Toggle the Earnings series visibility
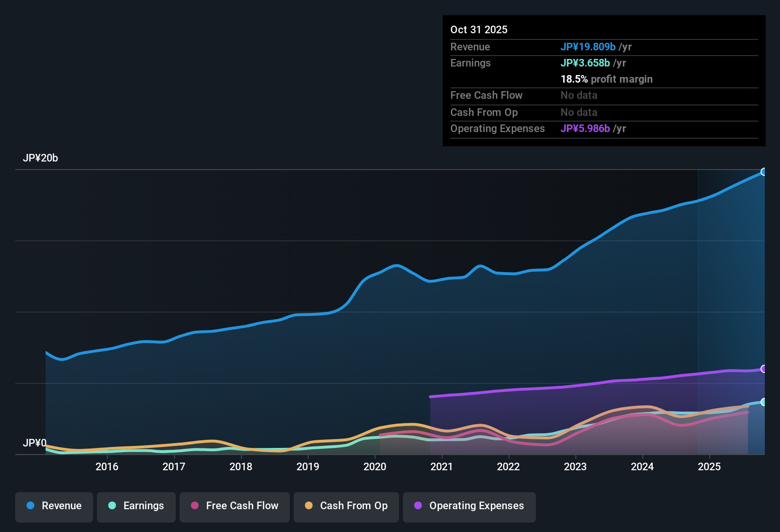The width and height of the screenshot is (780, 532). pyautogui.click(x=136, y=506)
